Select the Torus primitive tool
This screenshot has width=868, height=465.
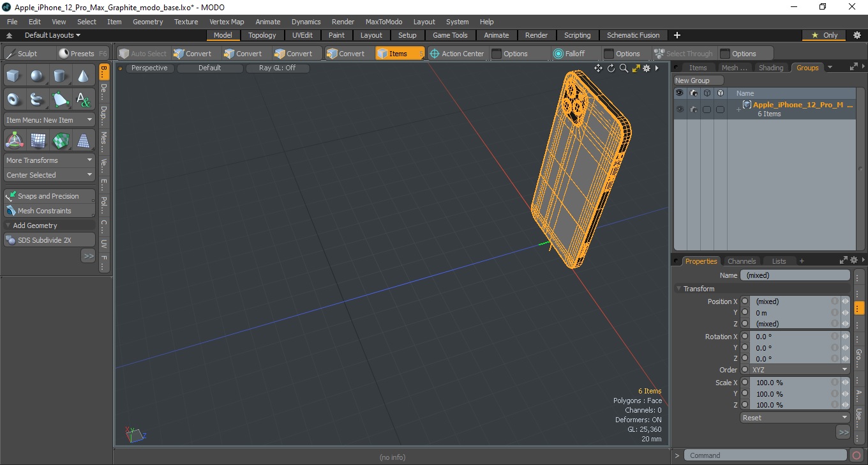[14, 99]
